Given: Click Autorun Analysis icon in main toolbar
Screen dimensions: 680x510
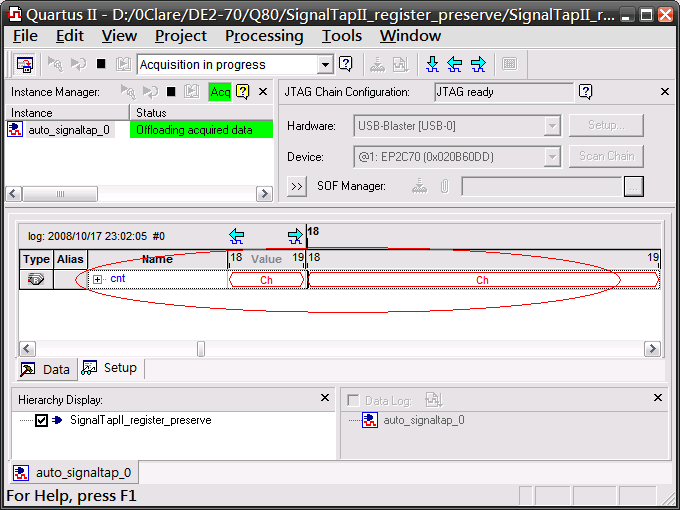Looking at the screenshot, I should pyautogui.click(x=78, y=64).
